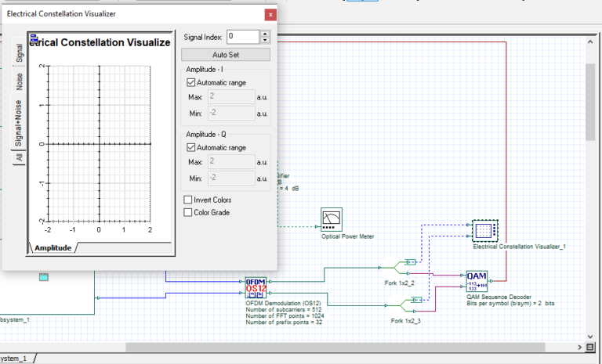Select the Electrical Constellation Visualizer_1 block
This screenshot has width=602, height=364.
point(485,230)
